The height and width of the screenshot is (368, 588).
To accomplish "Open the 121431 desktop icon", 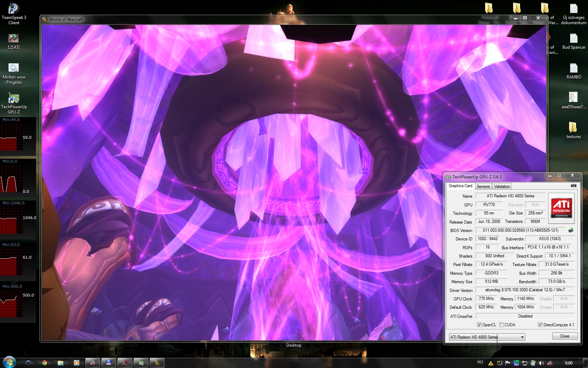I will click(x=14, y=41).
